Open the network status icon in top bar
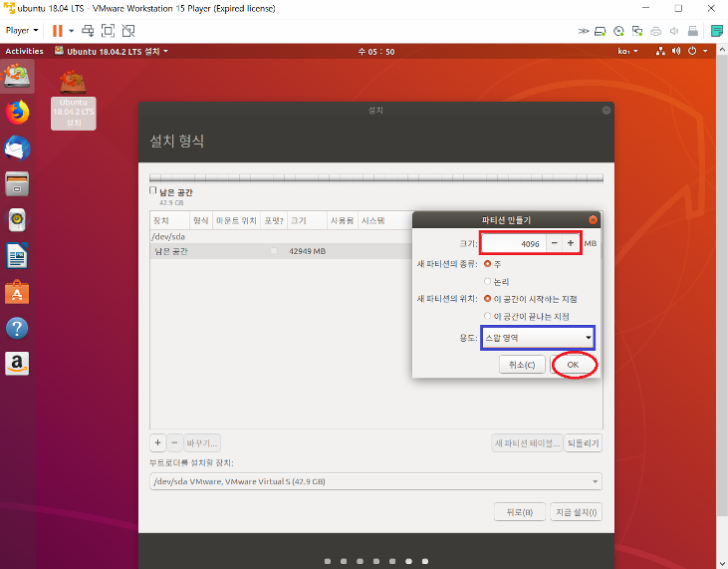The height and width of the screenshot is (569, 728). [660, 51]
